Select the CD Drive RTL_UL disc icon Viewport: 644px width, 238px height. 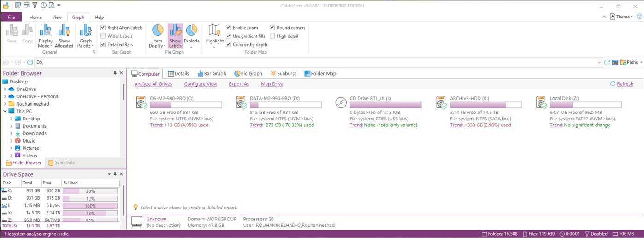click(341, 103)
